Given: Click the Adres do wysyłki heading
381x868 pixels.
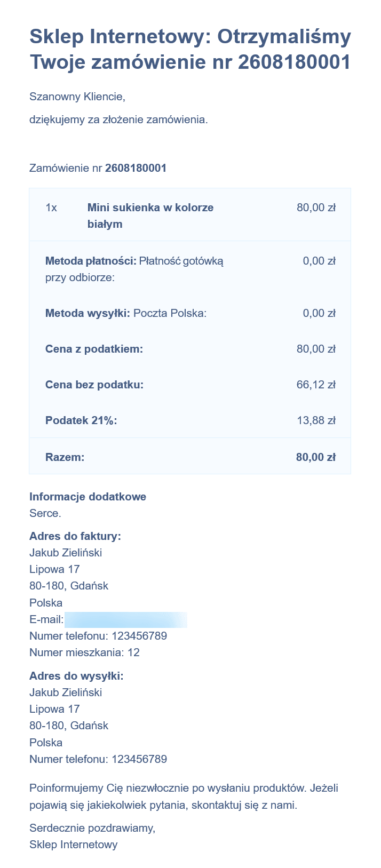Looking at the screenshot, I should [76, 676].
